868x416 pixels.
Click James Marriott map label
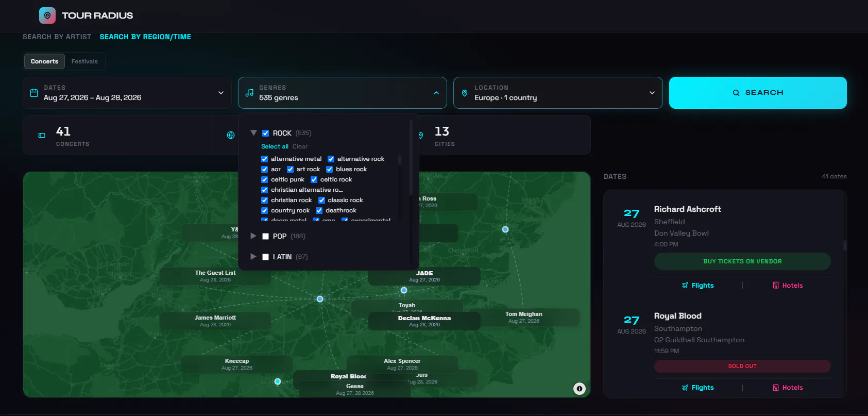coord(215,321)
